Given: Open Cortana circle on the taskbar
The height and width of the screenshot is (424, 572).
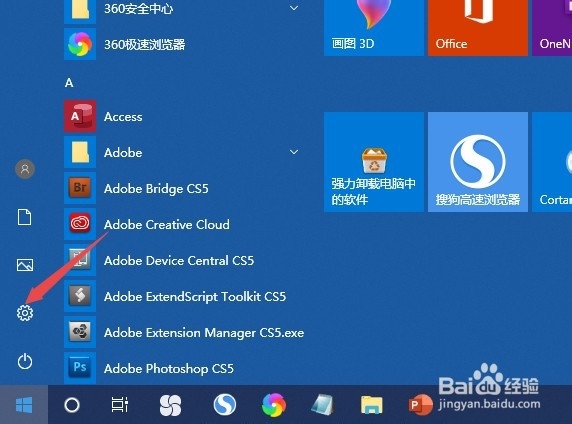Looking at the screenshot, I should (x=72, y=405).
